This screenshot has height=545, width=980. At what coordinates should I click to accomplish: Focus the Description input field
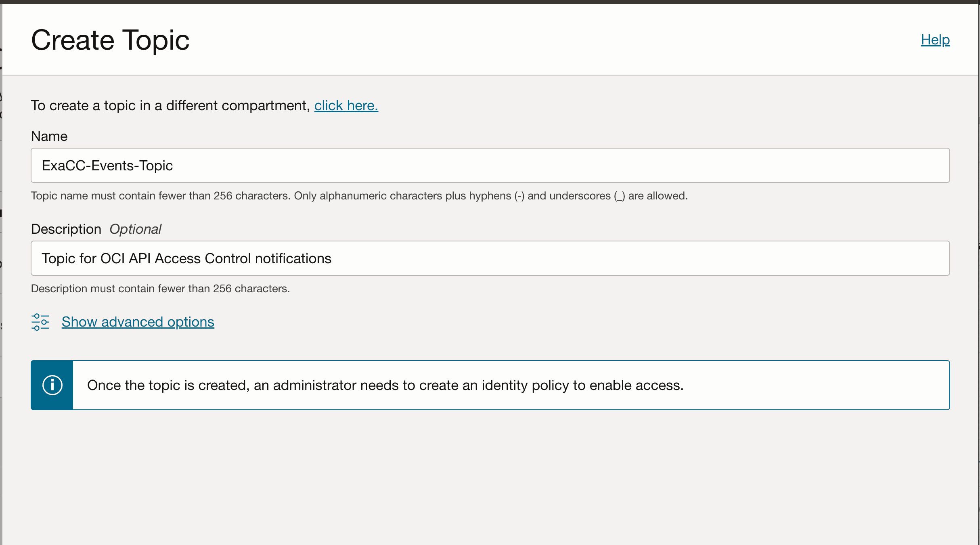(490, 258)
